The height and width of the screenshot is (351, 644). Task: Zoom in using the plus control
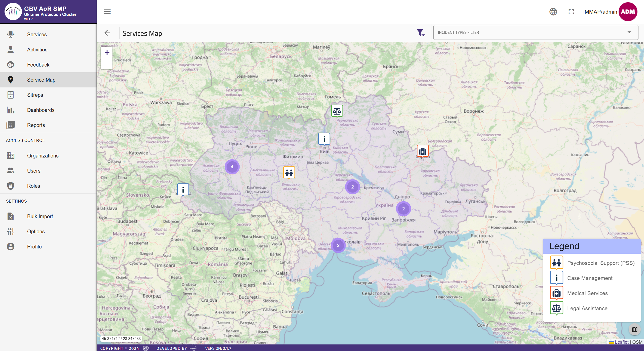click(x=107, y=52)
